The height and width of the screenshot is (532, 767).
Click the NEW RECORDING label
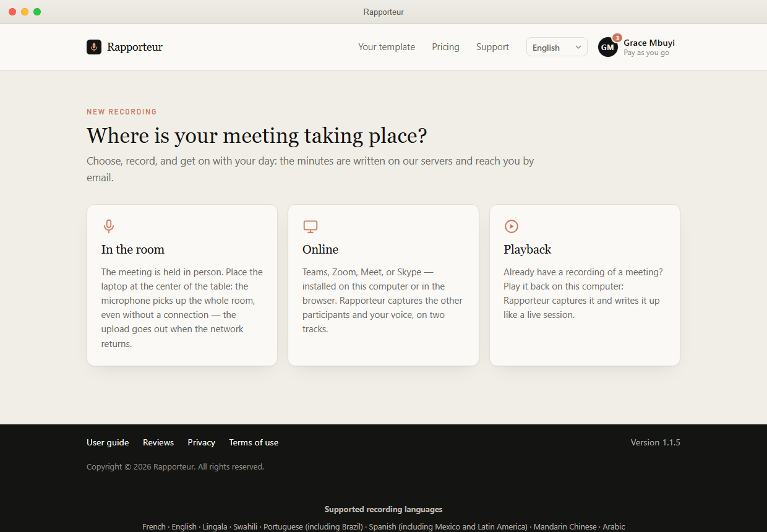click(x=122, y=112)
